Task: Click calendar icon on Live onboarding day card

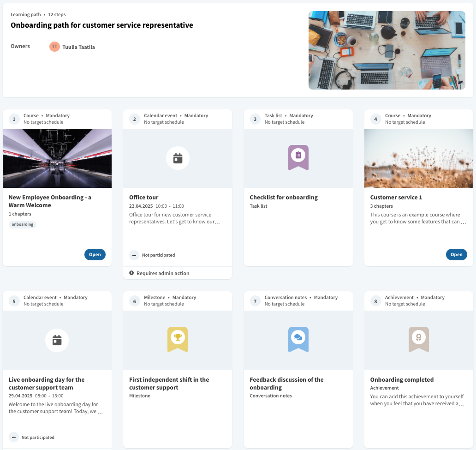Action: [x=57, y=341]
